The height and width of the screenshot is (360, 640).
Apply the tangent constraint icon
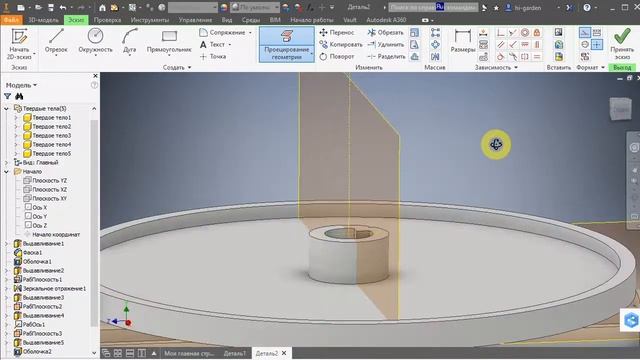501,57
